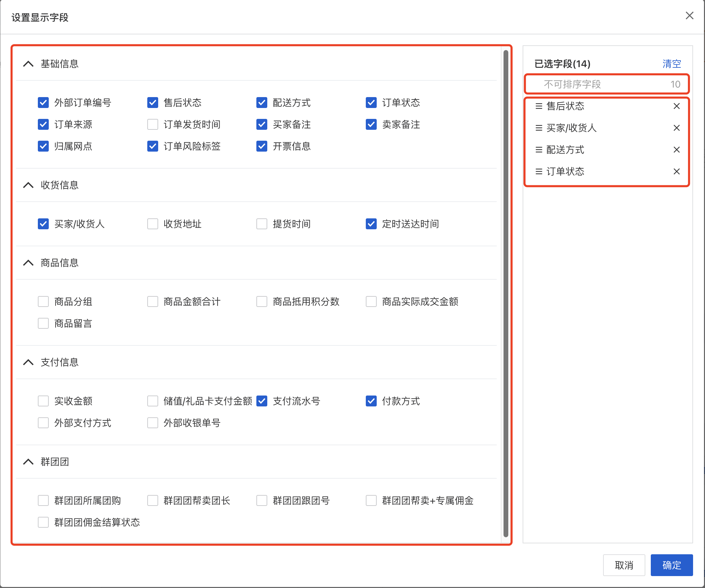705x588 pixels.
Task: Collapse the 基础信息 section
Action: click(28, 64)
